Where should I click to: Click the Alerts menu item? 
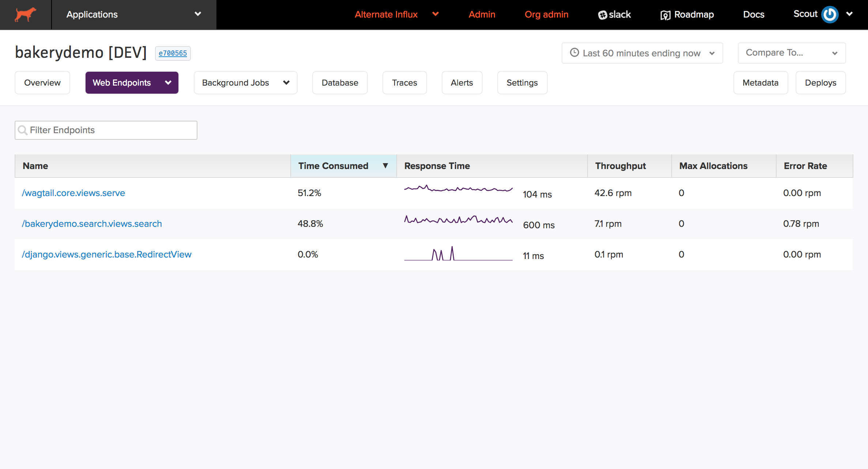(462, 83)
